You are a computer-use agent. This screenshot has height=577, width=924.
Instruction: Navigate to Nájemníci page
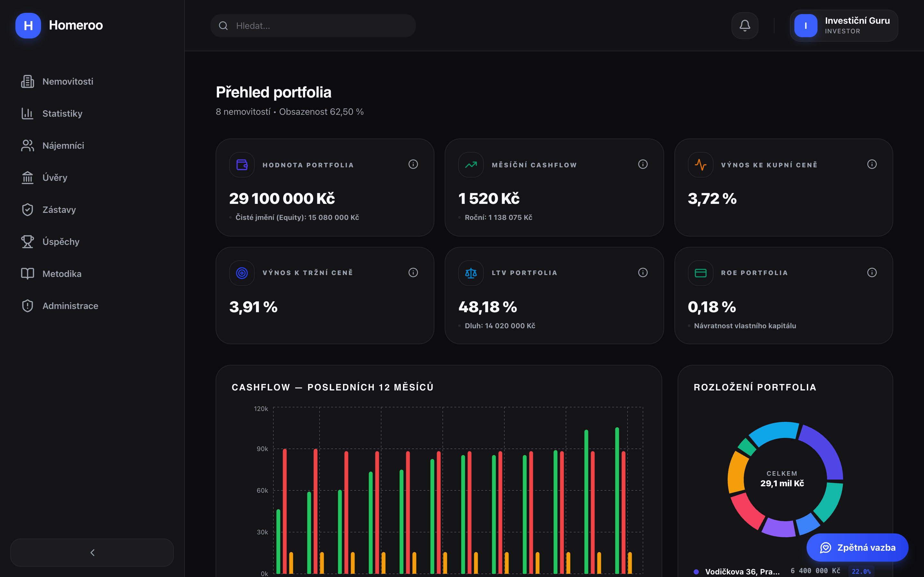pos(63,146)
